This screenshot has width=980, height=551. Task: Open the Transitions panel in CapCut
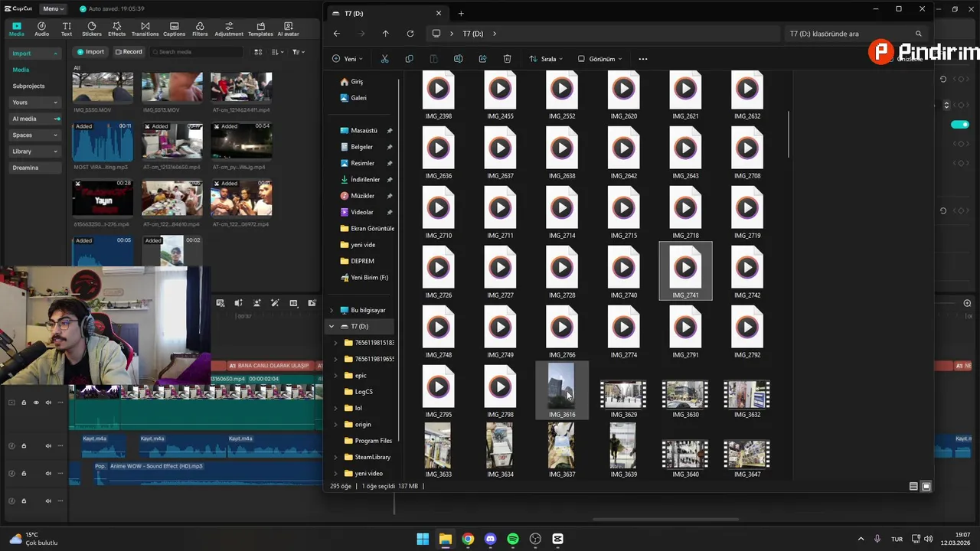(x=145, y=29)
